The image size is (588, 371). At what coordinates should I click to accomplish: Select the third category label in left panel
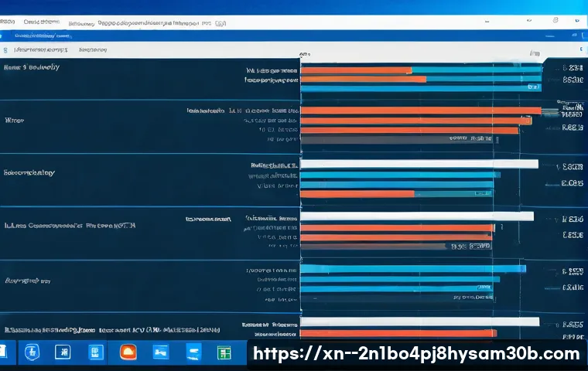[x=29, y=173]
